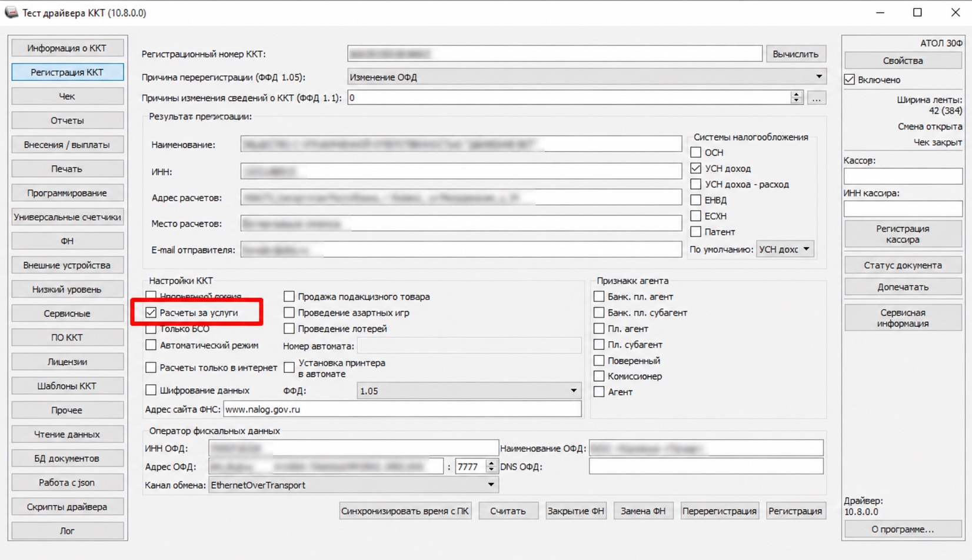The image size is (972, 560).
Task: Check the Агент checkbox
Action: (x=599, y=392)
